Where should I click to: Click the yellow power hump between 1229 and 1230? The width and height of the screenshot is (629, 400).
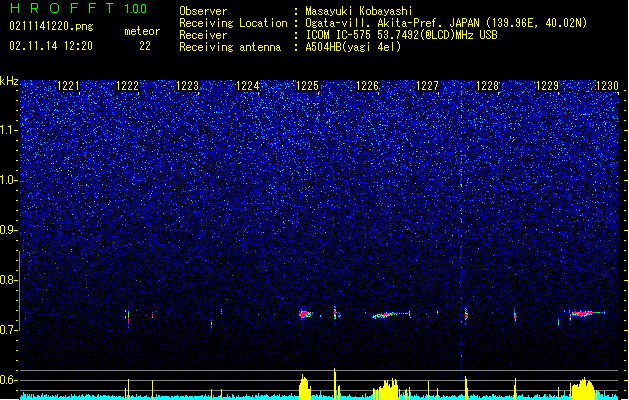click(584, 388)
